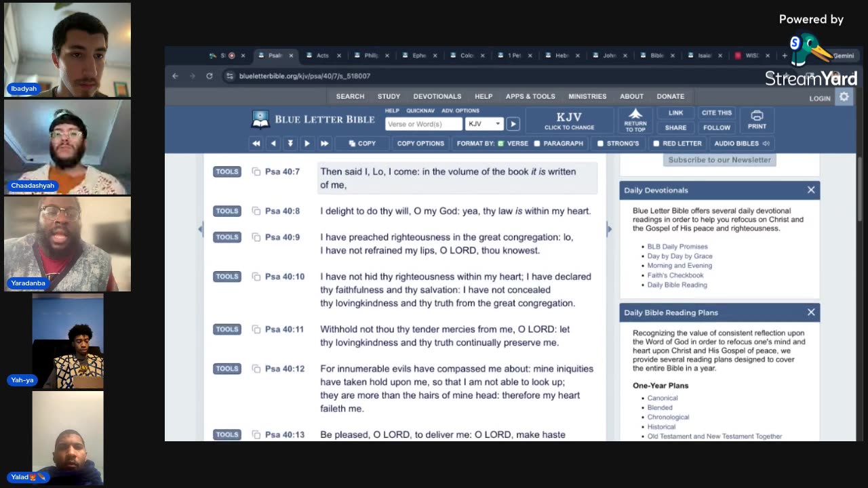Open Tools for Psa 40:12

pos(227,369)
